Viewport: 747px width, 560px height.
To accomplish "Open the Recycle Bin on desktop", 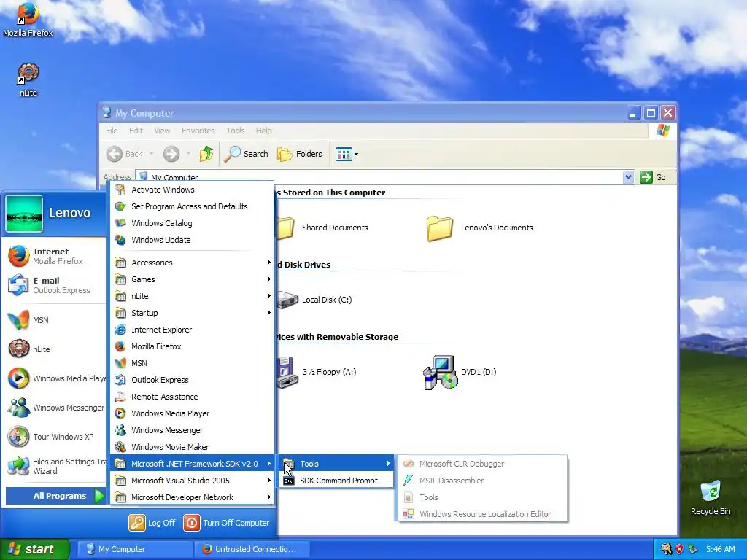I will tap(711, 498).
